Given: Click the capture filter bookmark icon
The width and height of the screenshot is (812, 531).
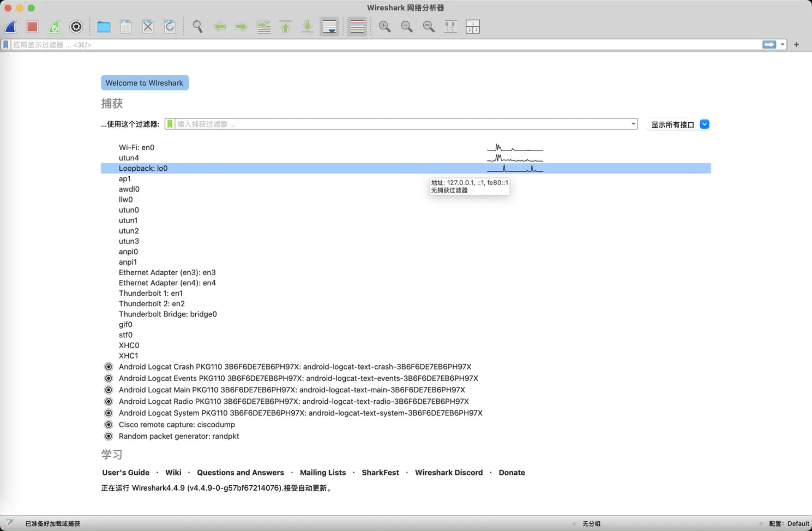Looking at the screenshot, I should pos(170,124).
